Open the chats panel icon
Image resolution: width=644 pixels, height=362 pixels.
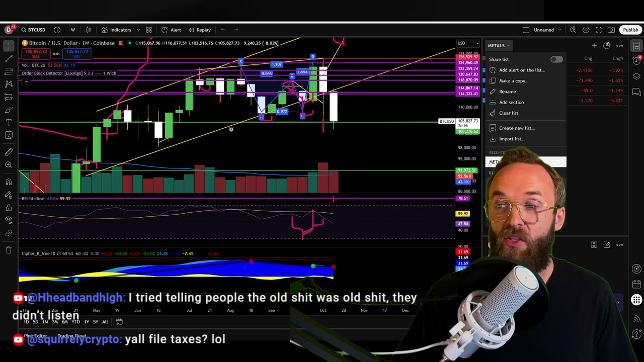636,92
